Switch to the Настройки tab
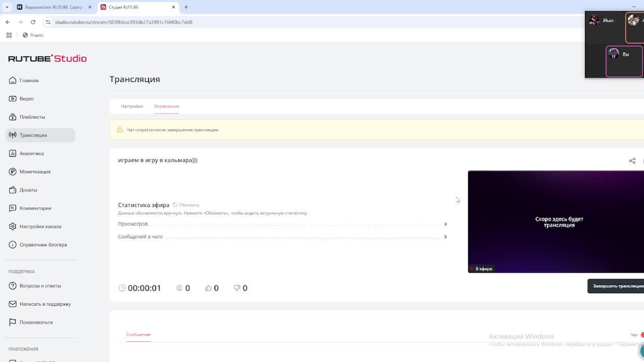This screenshot has width=644, height=362. tap(132, 106)
